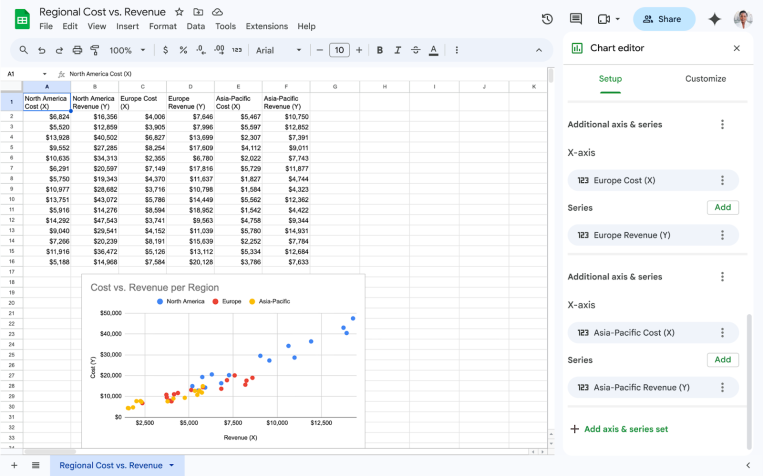The height and width of the screenshot is (476, 763).
Task: Click the font size input field
Action: point(339,50)
